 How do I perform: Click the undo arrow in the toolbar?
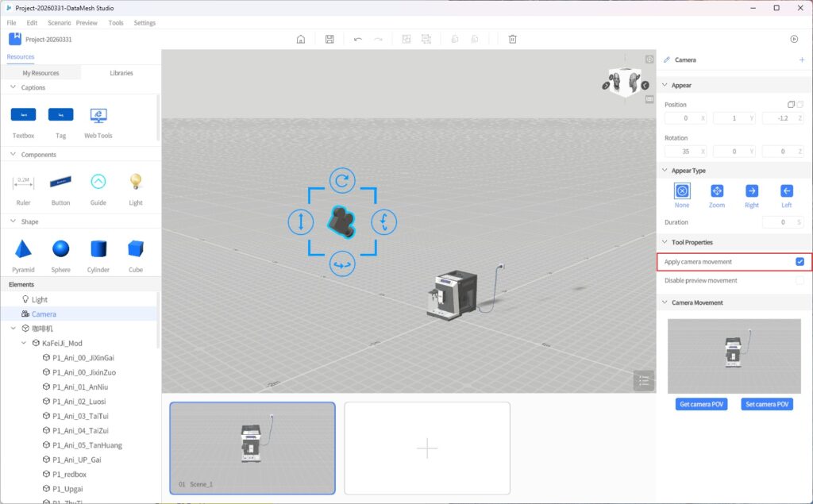pos(358,39)
